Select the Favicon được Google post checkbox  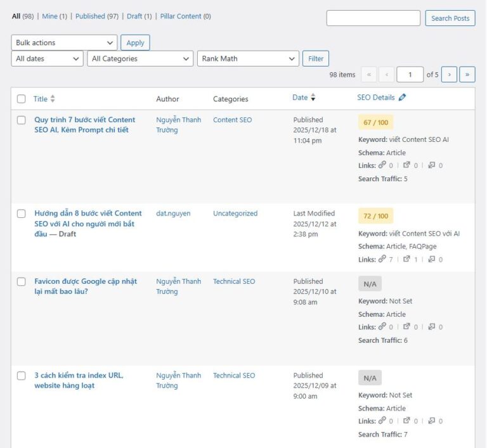tap(22, 281)
